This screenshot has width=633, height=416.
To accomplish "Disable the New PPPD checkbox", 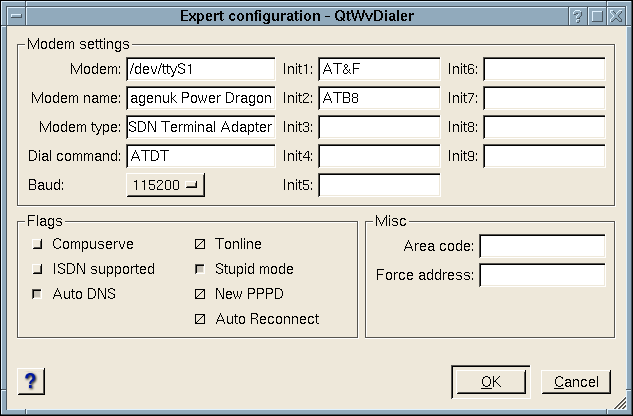I will click(x=200, y=294).
